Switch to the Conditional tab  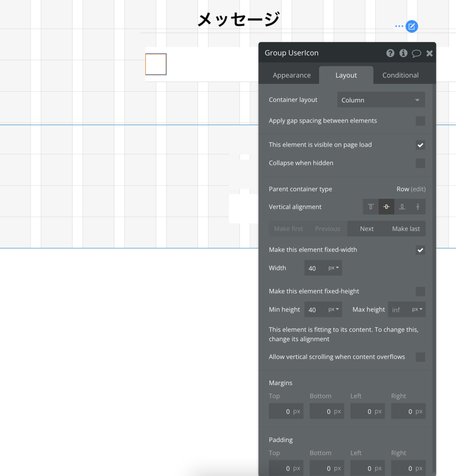400,75
